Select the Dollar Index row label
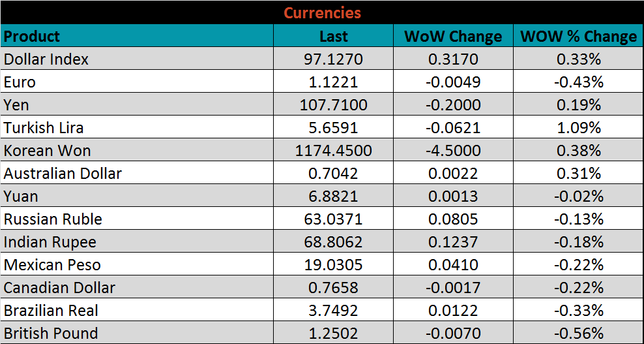Viewport: 644px width, 344px height. 46,59
